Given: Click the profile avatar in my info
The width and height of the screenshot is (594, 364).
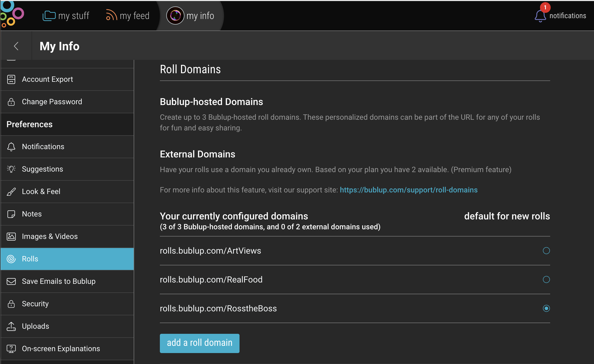Looking at the screenshot, I should (x=175, y=16).
